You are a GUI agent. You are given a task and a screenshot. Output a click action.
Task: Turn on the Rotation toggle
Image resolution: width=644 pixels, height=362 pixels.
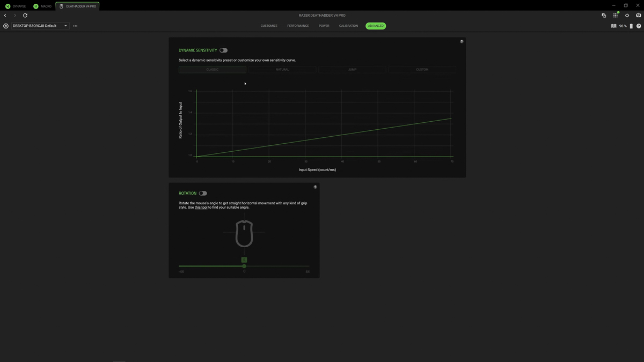(x=203, y=193)
